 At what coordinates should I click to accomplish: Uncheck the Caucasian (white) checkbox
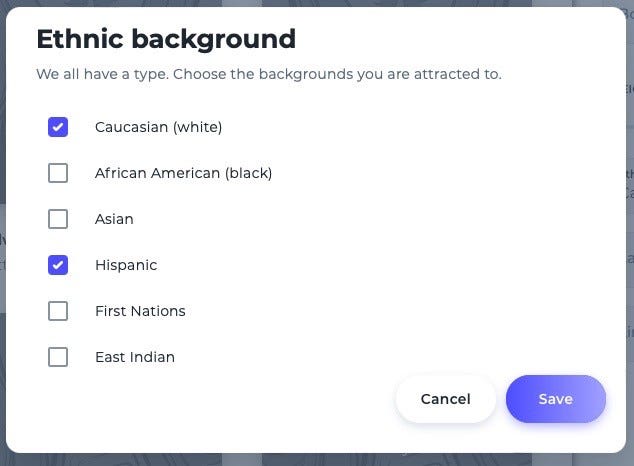click(58, 127)
